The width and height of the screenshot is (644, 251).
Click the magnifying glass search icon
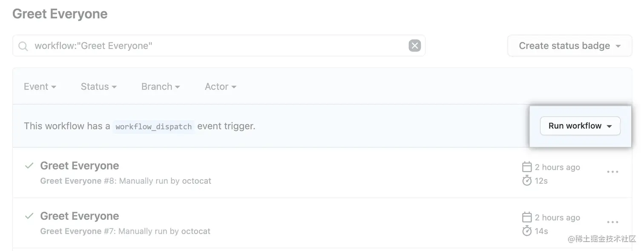point(23,46)
